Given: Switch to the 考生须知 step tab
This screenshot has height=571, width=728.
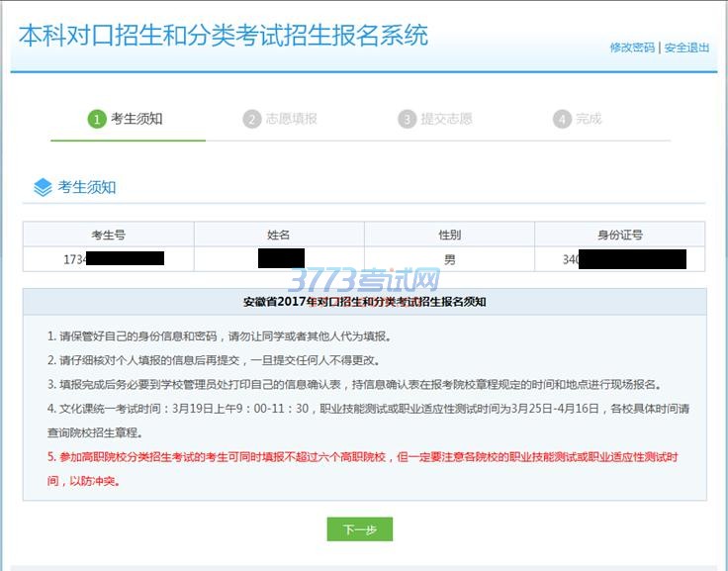Looking at the screenshot, I should (x=136, y=119).
